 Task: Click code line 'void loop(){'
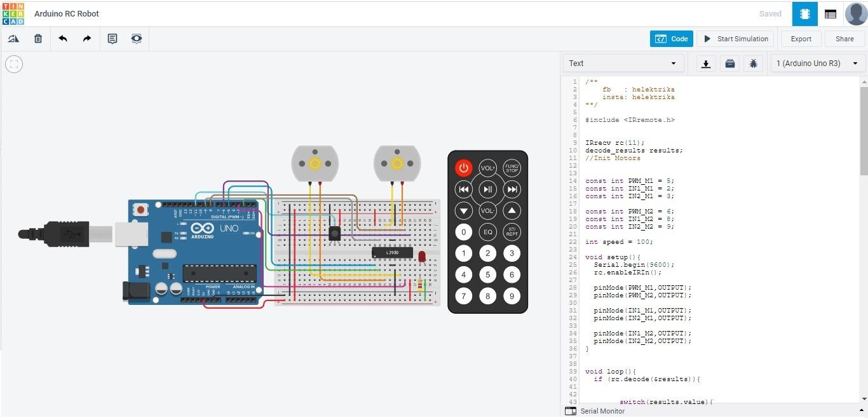pyautogui.click(x=611, y=372)
